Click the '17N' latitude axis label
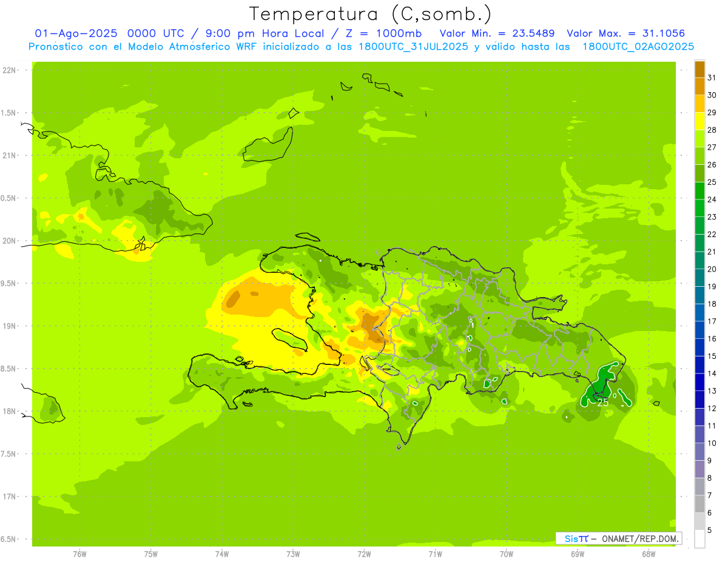This screenshot has width=728, height=562. point(8,497)
